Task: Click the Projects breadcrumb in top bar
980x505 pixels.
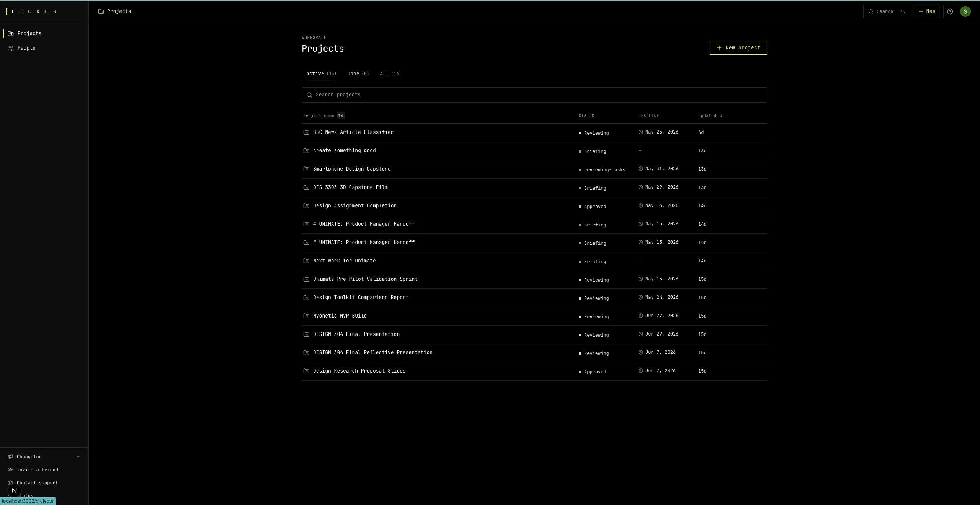Action: click(x=114, y=11)
